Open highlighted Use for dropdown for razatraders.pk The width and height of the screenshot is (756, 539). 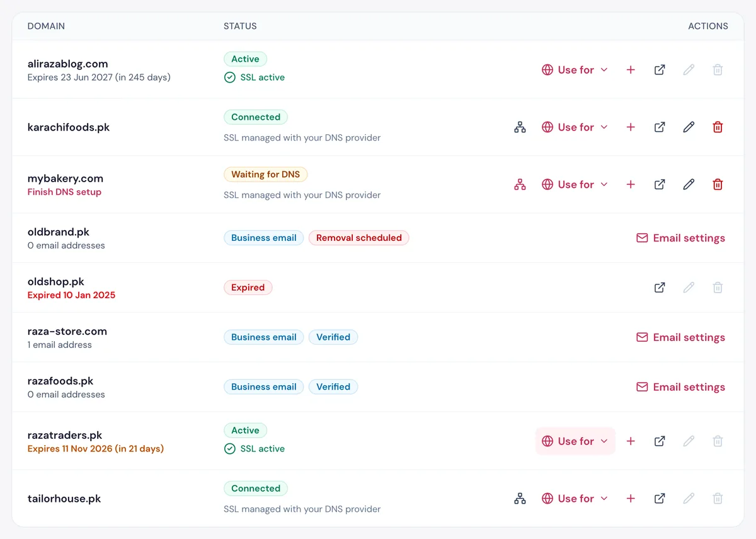tap(575, 441)
